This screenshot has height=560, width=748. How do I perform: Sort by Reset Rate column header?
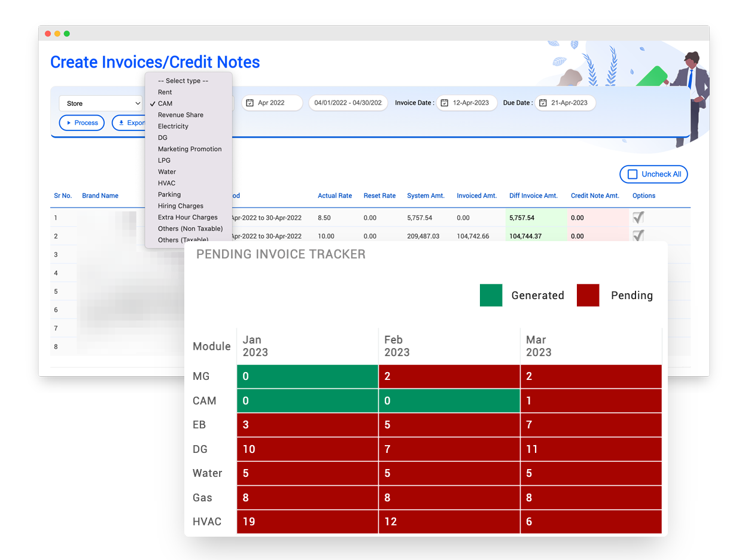pos(379,196)
